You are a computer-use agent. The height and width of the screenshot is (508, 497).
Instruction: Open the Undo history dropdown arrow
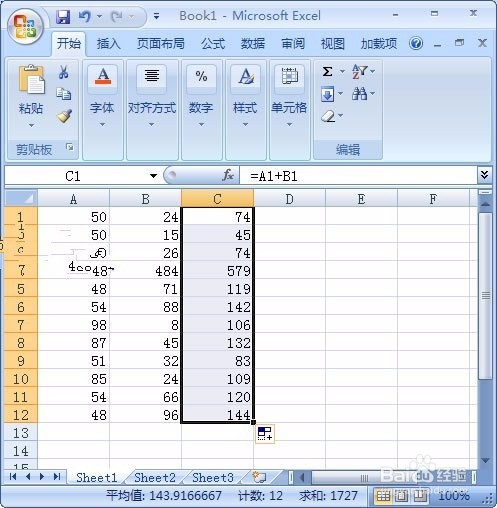point(99,16)
